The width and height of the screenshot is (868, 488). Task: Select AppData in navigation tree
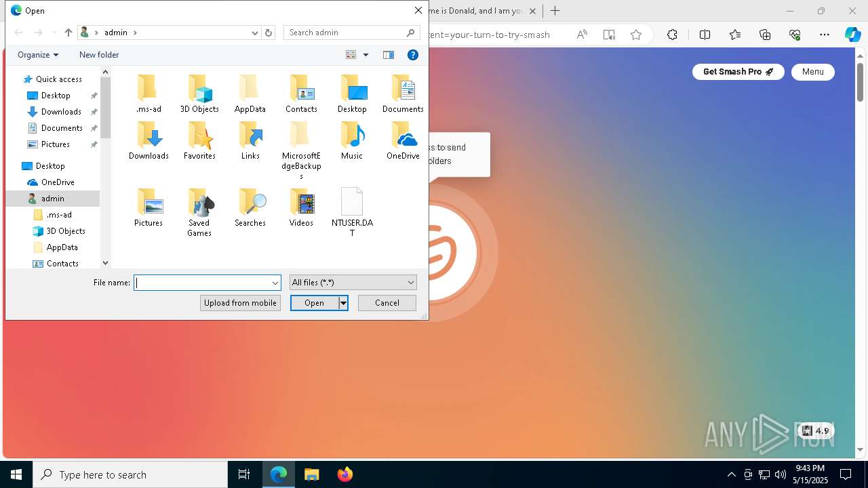click(62, 247)
